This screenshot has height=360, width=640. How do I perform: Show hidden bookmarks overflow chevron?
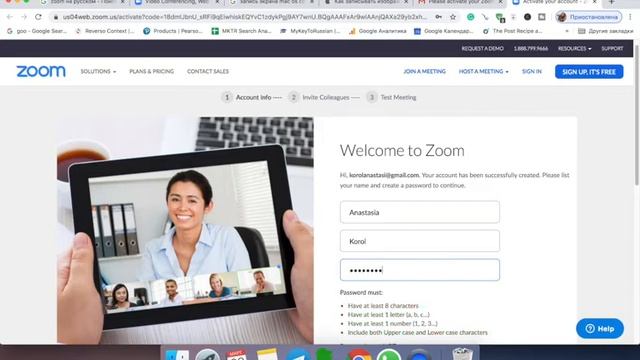coord(567,31)
